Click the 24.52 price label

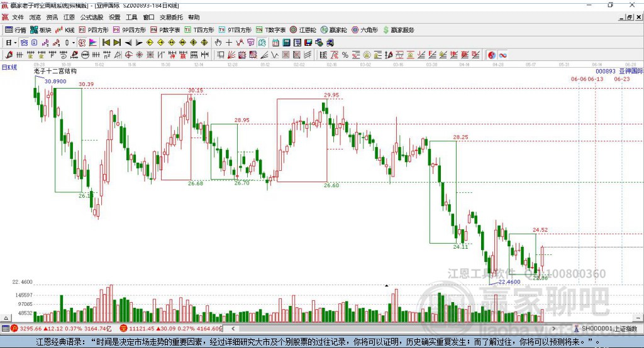click(540, 230)
